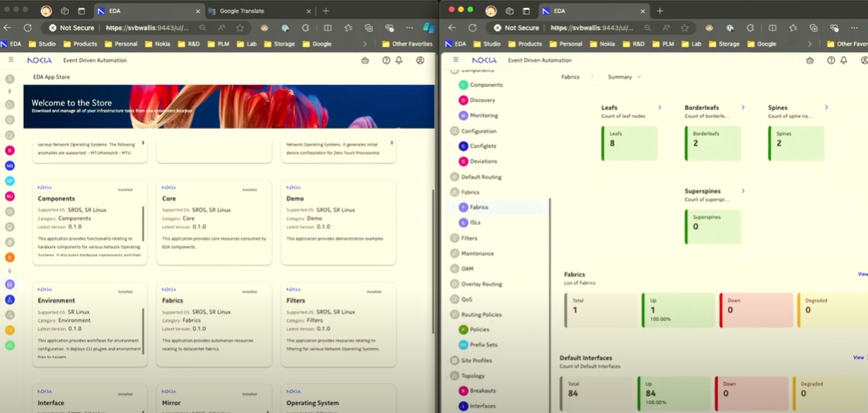
Task: Click the user profile icon in left EDA header
Action: pyautogui.click(x=420, y=60)
